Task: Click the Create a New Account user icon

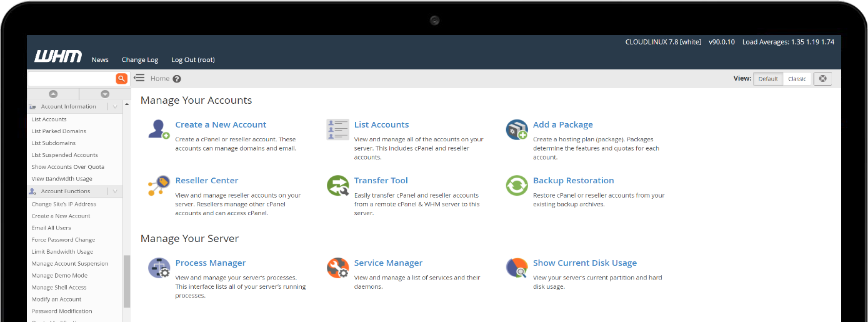Action: 158,129
